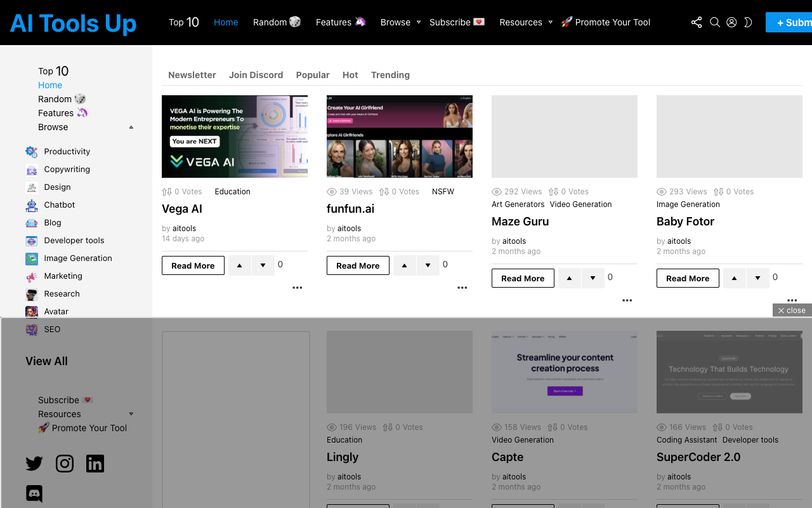Switch to Popular tab
The height and width of the screenshot is (508, 812).
313,75
